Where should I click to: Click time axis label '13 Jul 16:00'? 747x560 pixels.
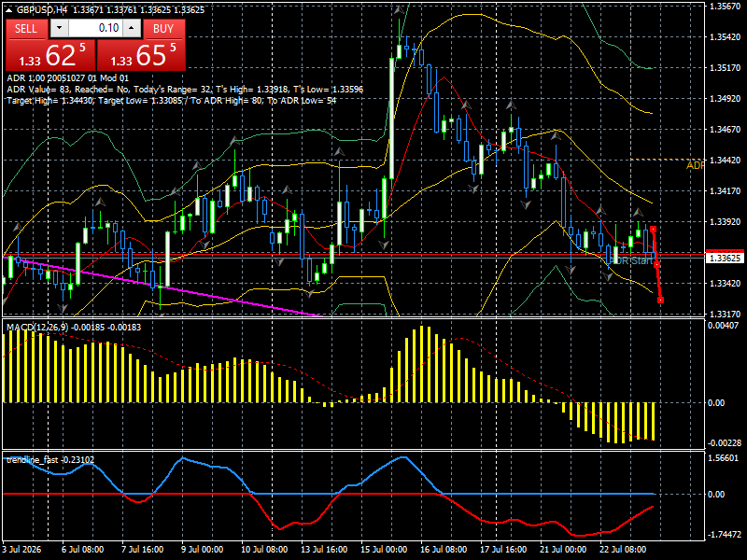324,550
